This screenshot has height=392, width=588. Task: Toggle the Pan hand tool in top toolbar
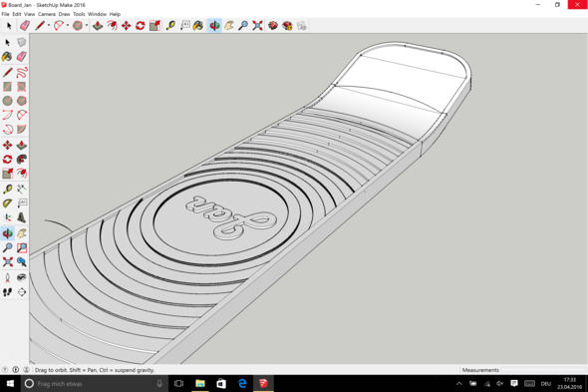[229, 26]
